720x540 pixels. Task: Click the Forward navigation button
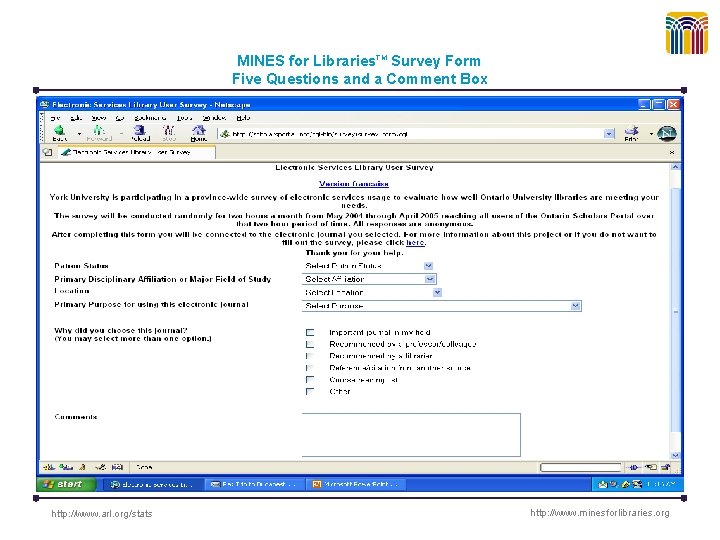coord(99,133)
